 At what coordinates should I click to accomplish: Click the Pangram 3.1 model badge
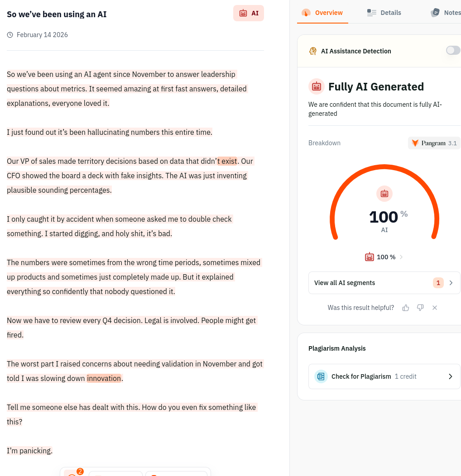[434, 143]
